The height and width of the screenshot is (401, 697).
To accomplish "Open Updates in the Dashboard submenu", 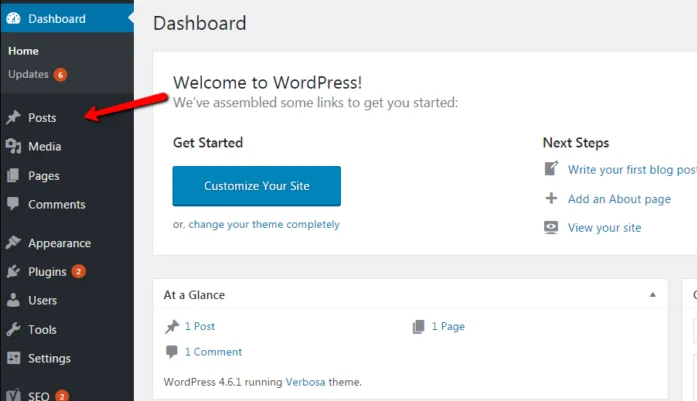I will (x=28, y=74).
